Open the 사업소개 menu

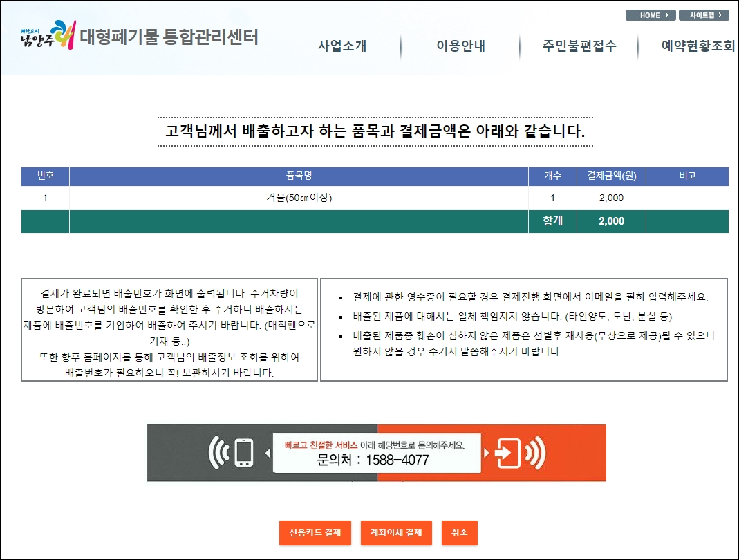tap(342, 46)
